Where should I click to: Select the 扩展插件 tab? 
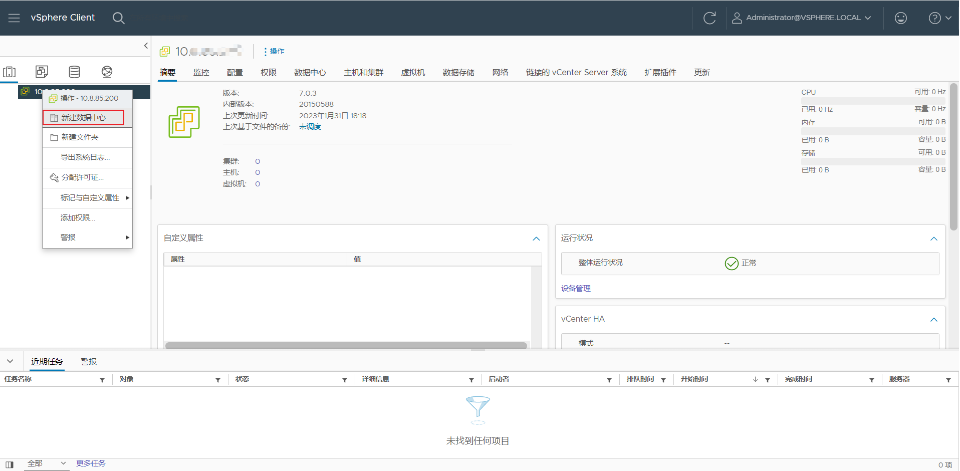click(661, 72)
